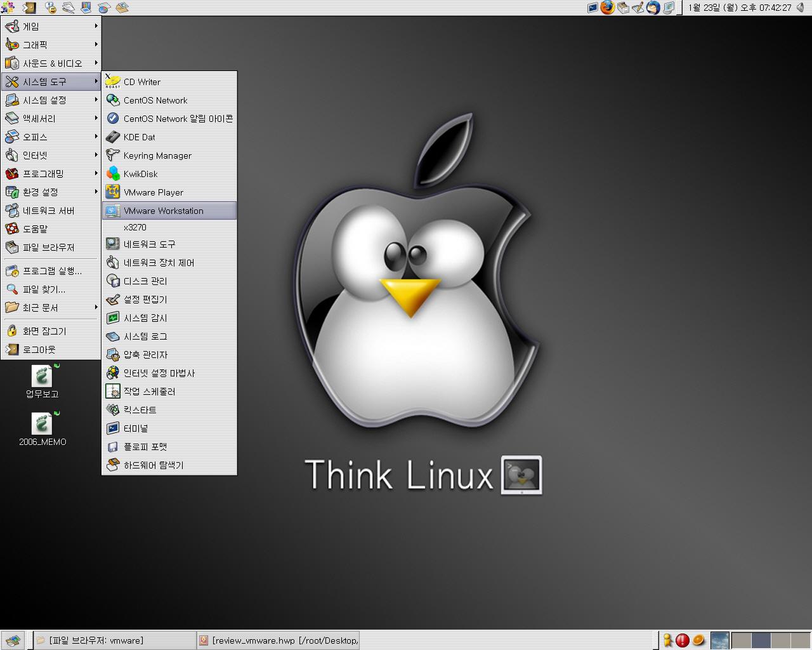Open the 2006_MEMO desktop icon
This screenshot has width=812, height=650.
[x=42, y=429]
